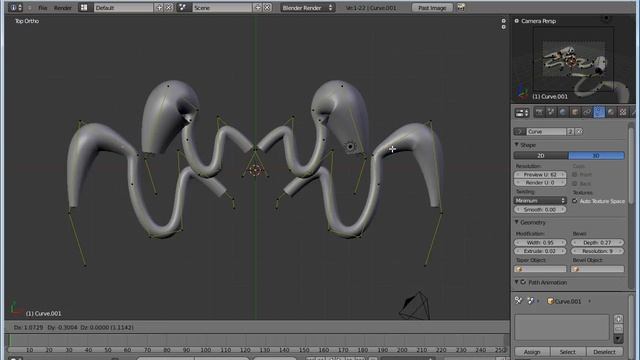Viewport: 640px width, 360px height.
Task: Toggle the Front caps checkbox
Action: [x=575, y=174]
